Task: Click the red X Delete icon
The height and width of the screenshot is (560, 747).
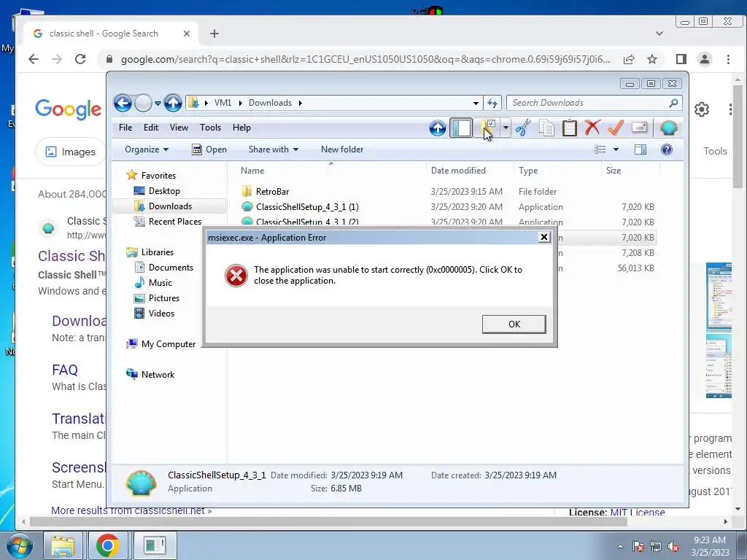Action: [x=592, y=128]
